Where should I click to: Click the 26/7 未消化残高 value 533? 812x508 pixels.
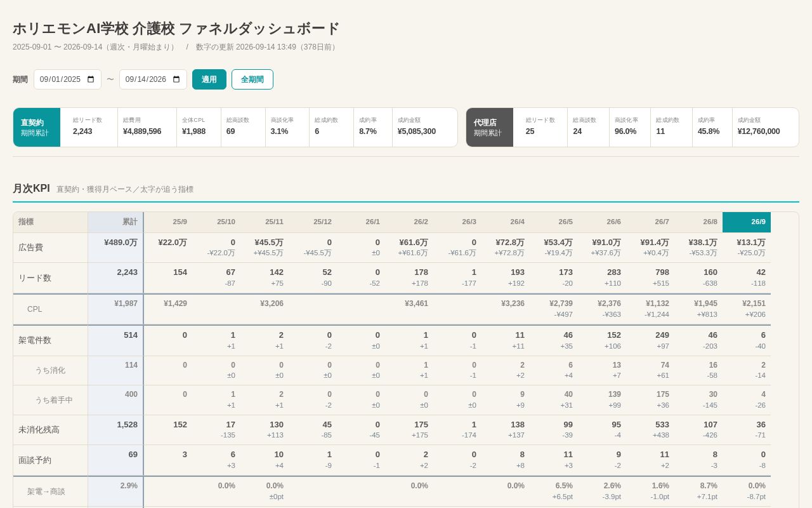pos(662,425)
